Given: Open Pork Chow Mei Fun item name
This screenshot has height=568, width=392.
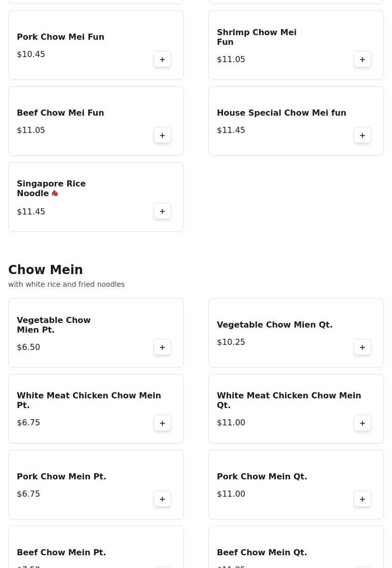Looking at the screenshot, I should (61, 37).
